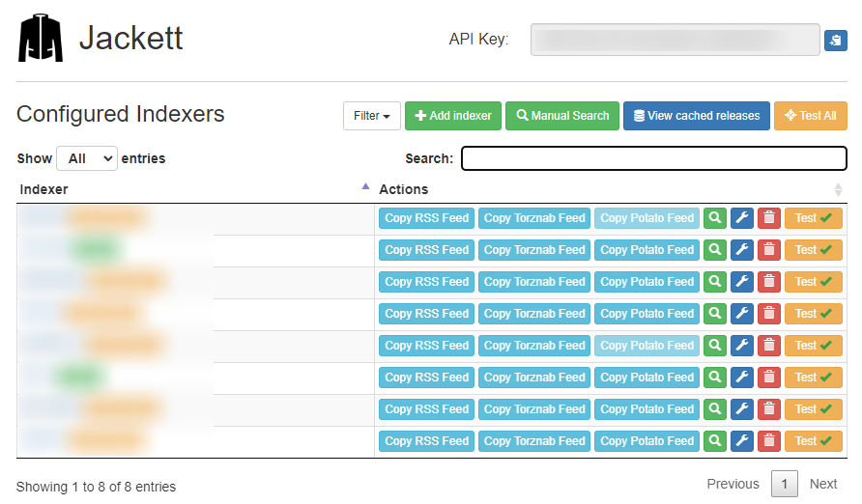Click the Add indexer button
This screenshot has width=862, height=504.
click(x=453, y=116)
